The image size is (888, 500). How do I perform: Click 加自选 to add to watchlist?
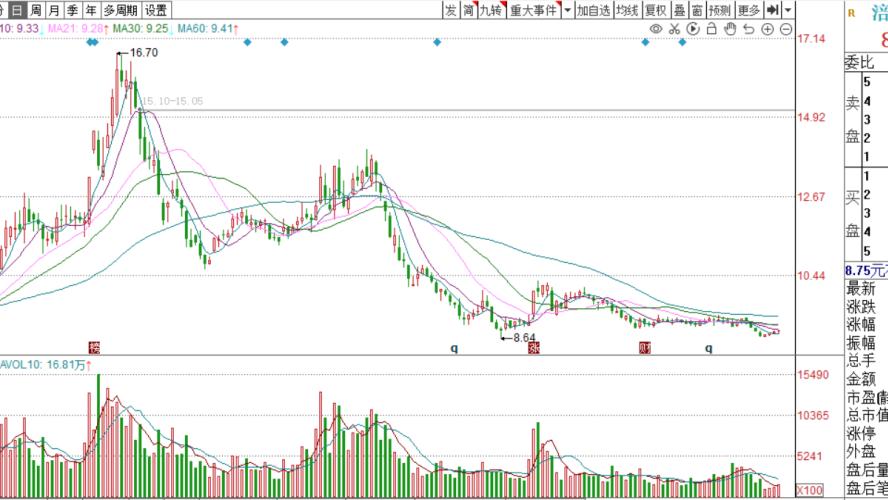coord(594,10)
